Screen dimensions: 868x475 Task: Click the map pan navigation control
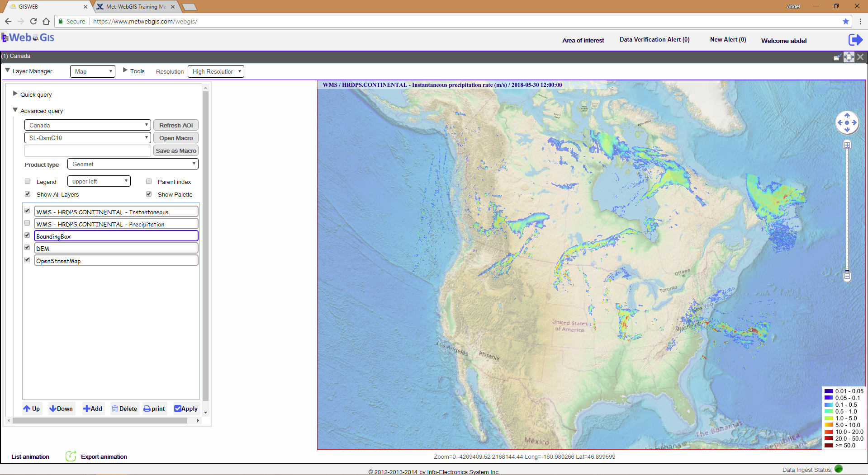(x=847, y=122)
